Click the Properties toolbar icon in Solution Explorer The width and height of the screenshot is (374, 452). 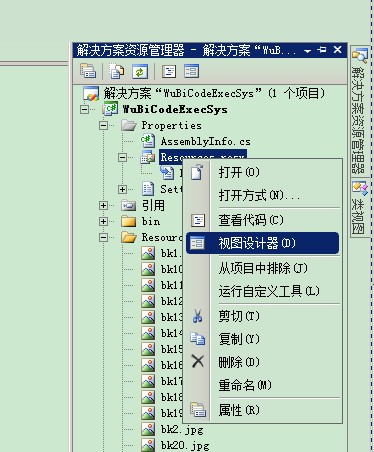(88, 71)
